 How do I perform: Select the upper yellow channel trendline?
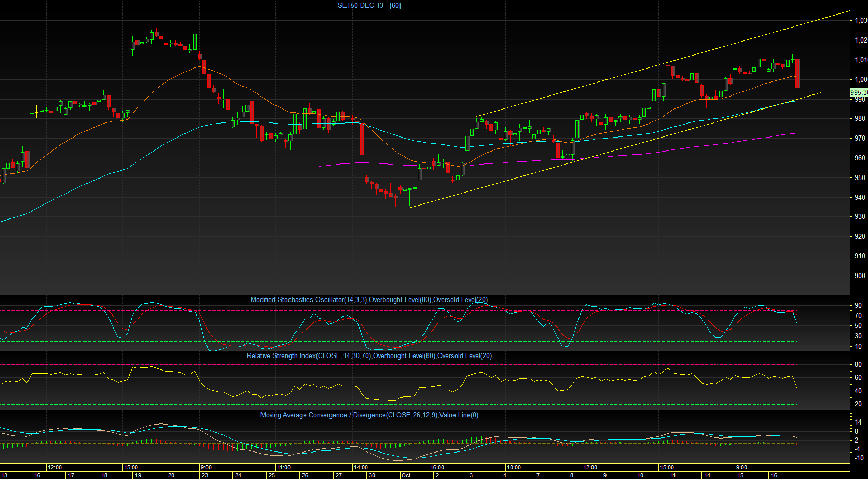pos(663,64)
